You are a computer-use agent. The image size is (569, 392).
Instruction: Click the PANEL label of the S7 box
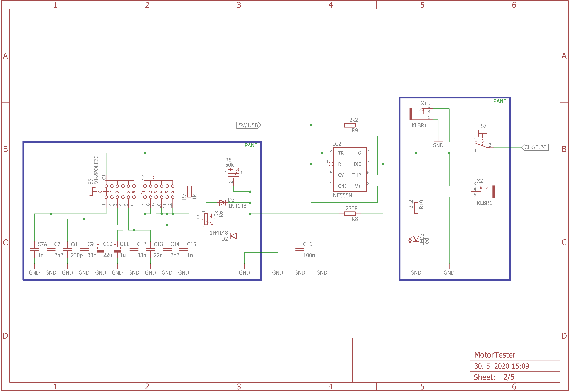[501, 101]
